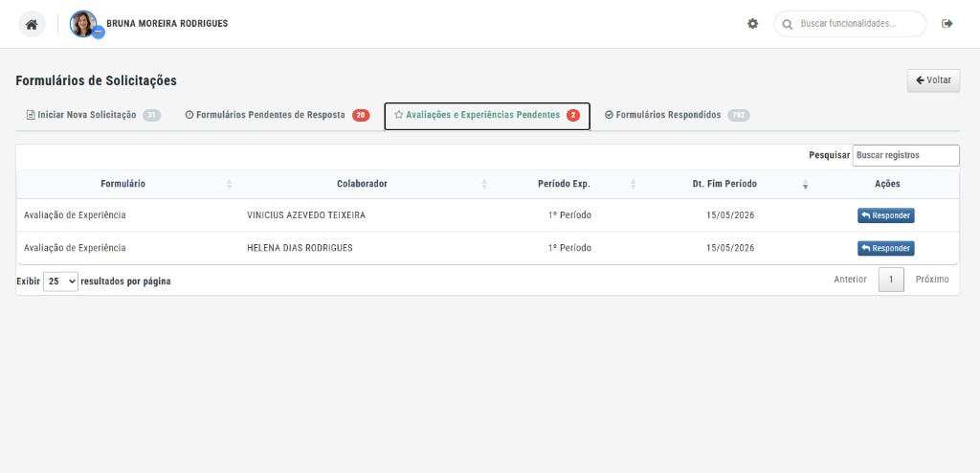Switch to Formulários Pendentes de Resposta tab
The width and height of the screenshot is (980, 473).
[x=278, y=115]
